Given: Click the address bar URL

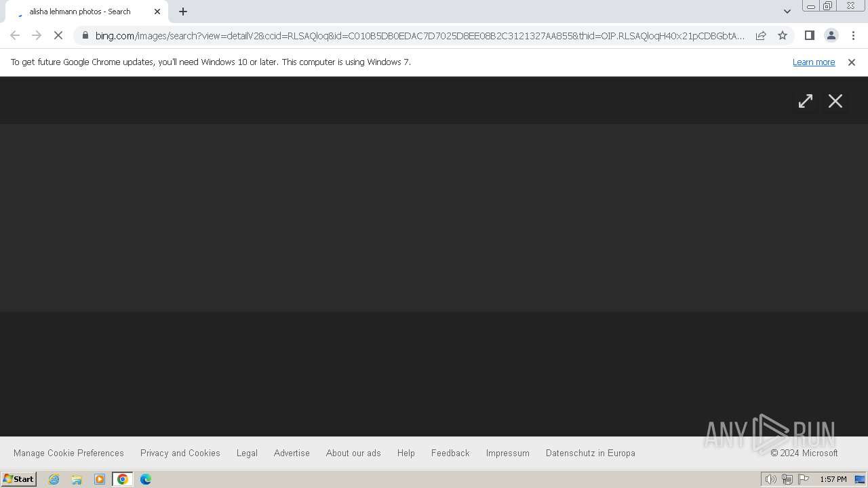Looking at the screenshot, I should [420, 36].
